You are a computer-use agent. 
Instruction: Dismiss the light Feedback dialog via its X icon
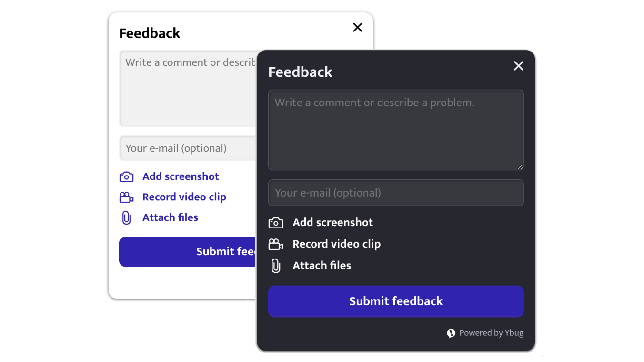click(358, 27)
